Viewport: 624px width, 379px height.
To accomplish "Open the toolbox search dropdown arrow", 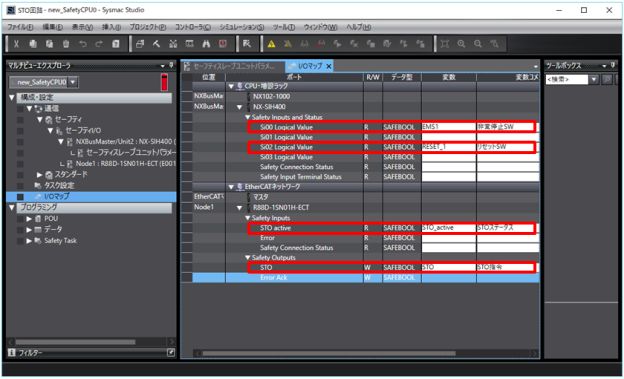I will [x=594, y=80].
